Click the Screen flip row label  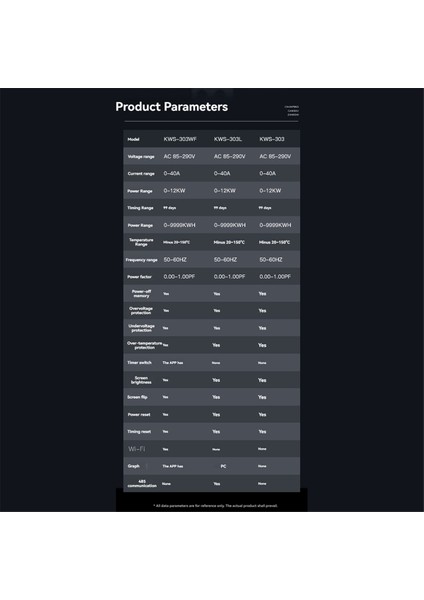pos(137,397)
